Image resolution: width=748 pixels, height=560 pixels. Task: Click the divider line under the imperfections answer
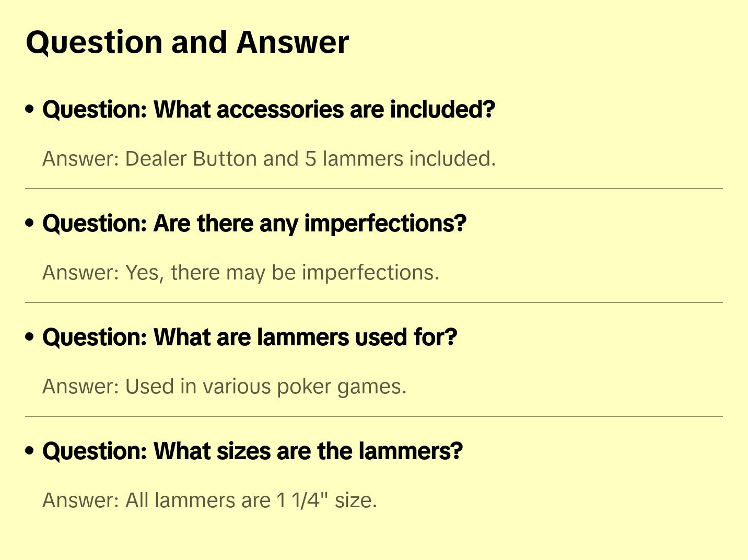tap(374, 302)
